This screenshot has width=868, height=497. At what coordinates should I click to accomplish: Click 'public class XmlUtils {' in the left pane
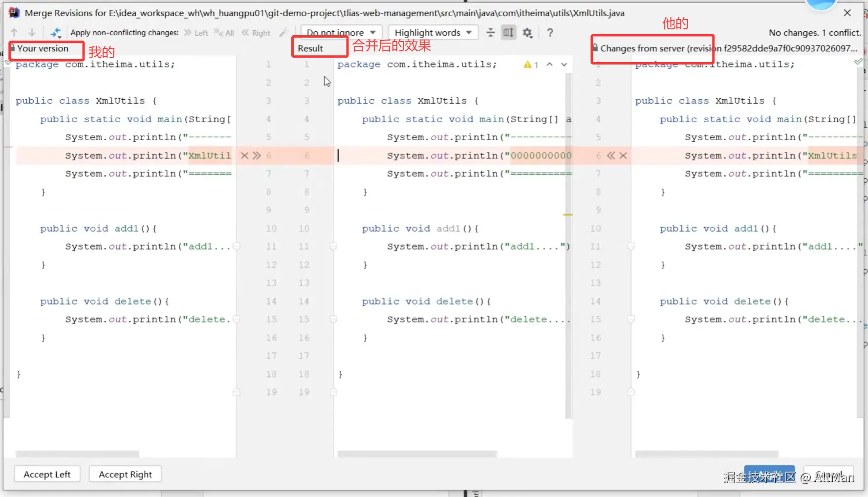(x=86, y=101)
